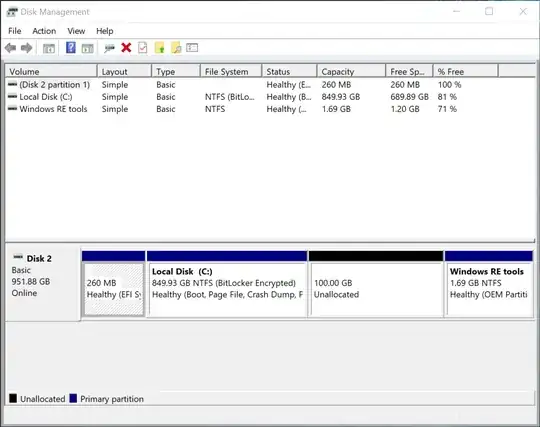Sort by the Volume column header
This screenshot has width=540, height=427.
point(51,71)
